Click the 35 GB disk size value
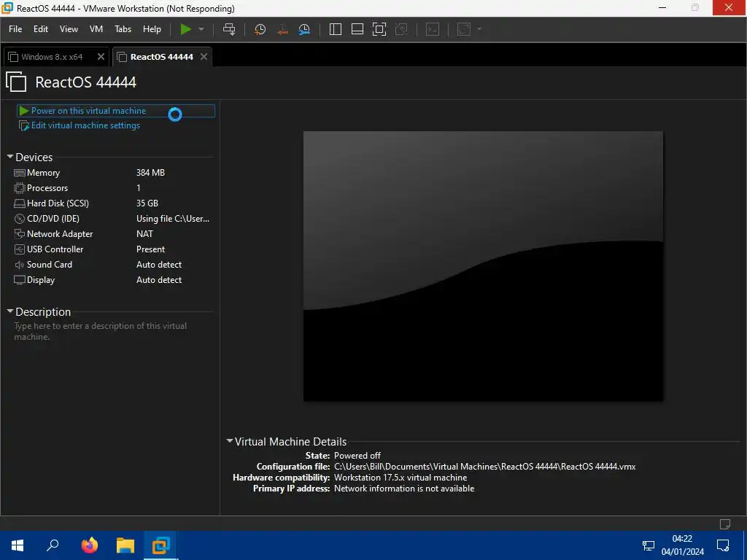This screenshot has width=747, height=560. [x=147, y=203]
